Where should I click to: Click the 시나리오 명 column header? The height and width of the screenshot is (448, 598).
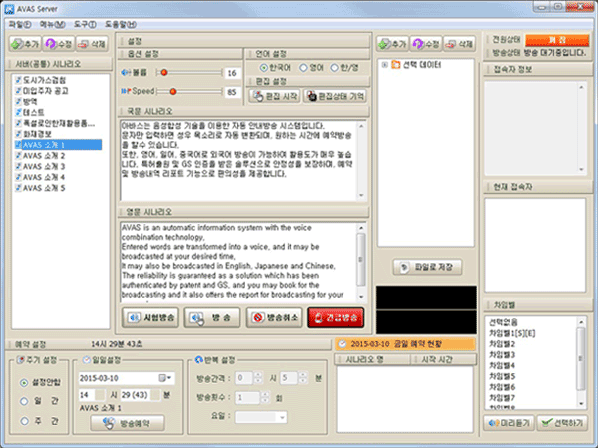tap(373, 360)
